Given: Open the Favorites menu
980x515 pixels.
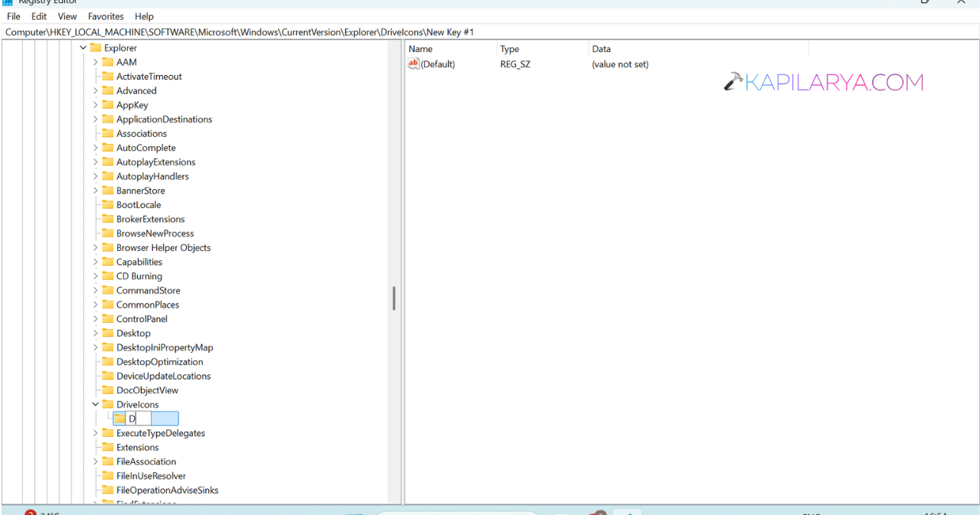Looking at the screenshot, I should (106, 16).
